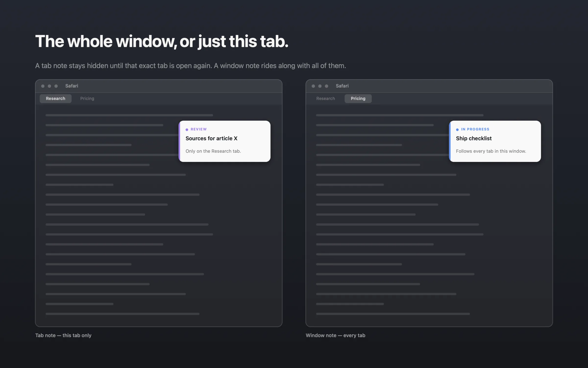Open the Research tab in right Safari window

[325, 98]
